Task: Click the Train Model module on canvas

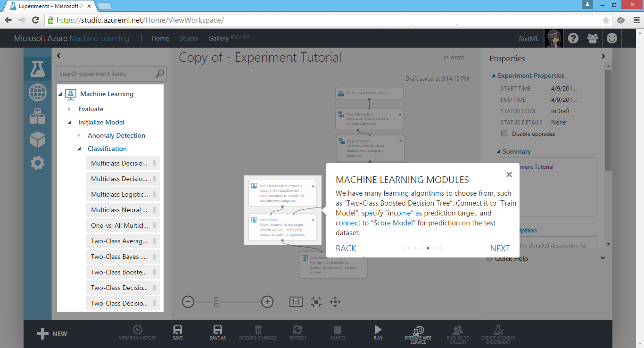Action: [x=282, y=227]
